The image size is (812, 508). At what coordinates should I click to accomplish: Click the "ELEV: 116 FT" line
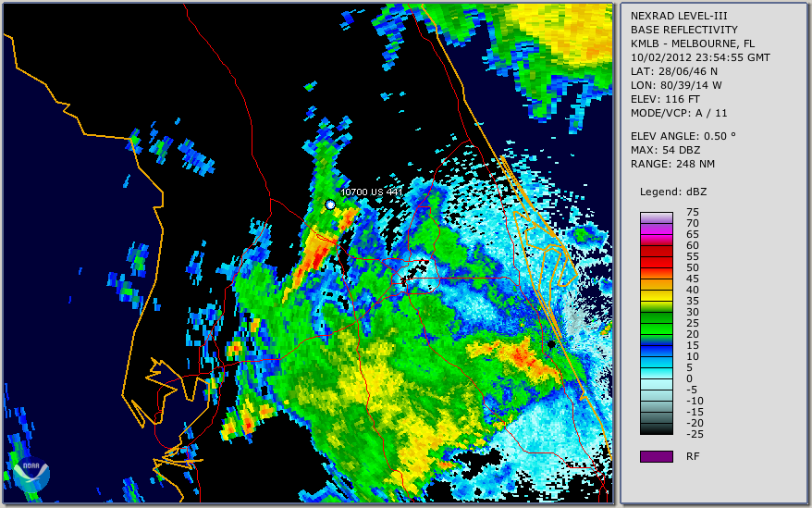(665, 99)
